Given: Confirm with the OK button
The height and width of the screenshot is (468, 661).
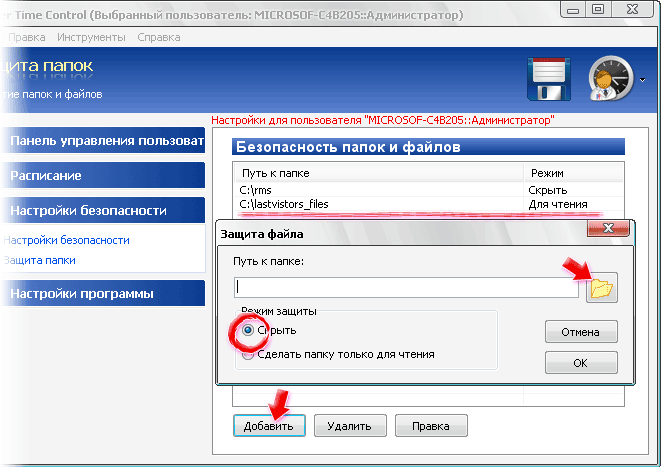Looking at the screenshot, I should 581,363.
